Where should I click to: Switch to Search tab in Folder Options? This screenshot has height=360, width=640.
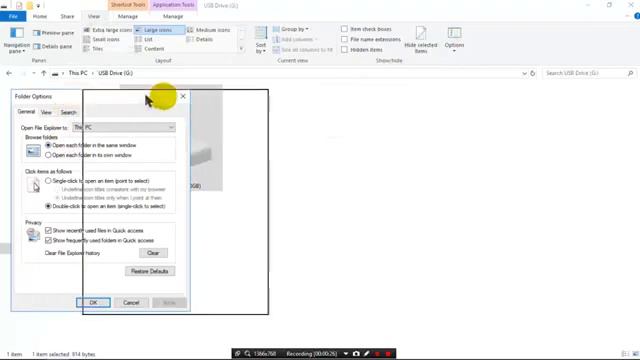pyautogui.click(x=68, y=112)
